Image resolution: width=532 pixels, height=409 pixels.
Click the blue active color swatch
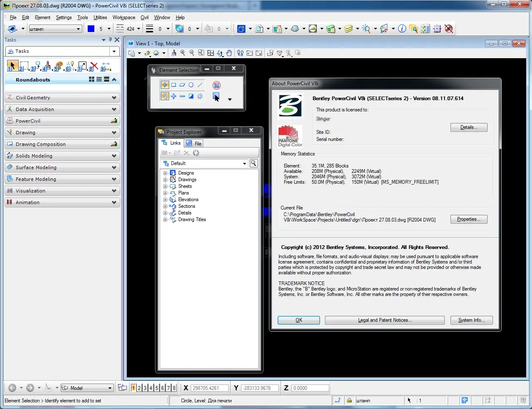click(x=91, y=29)
